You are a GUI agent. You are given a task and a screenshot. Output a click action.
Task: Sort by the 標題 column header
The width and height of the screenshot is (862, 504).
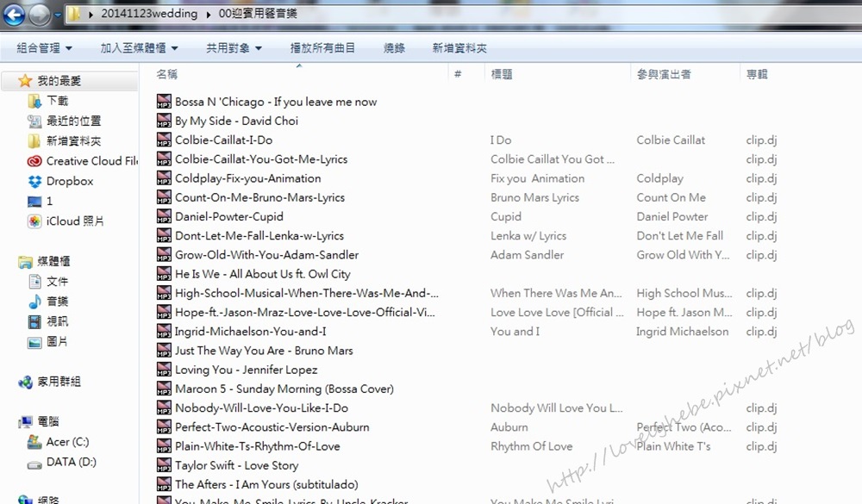(502, 74)
